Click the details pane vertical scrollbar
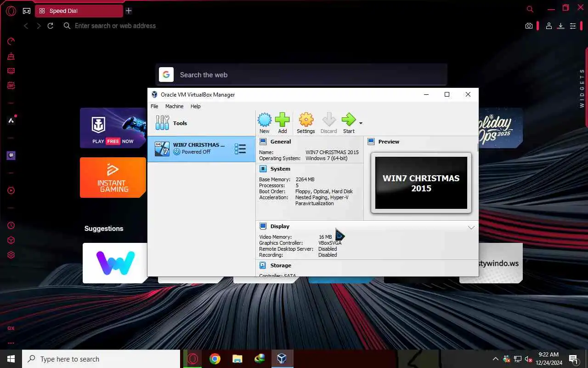Image resolution: width=588 pixels, height=368 pixels. coord(478,147)
